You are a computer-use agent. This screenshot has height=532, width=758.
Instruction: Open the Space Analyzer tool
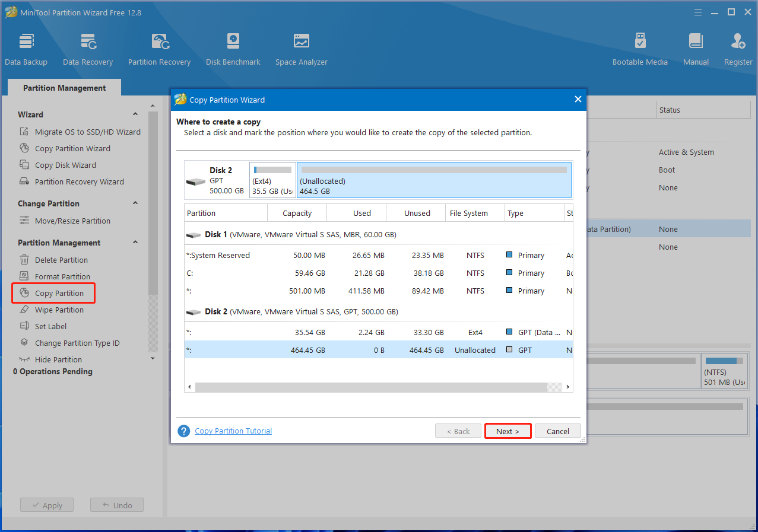click(x=302, y=49)
